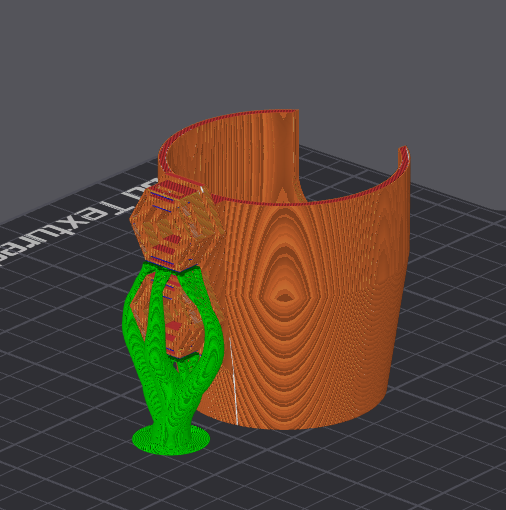The height and width of the screenshot is (510, 506).
Task: Select the blue bridge lines on the upper handle
Action: pos(162,197)
